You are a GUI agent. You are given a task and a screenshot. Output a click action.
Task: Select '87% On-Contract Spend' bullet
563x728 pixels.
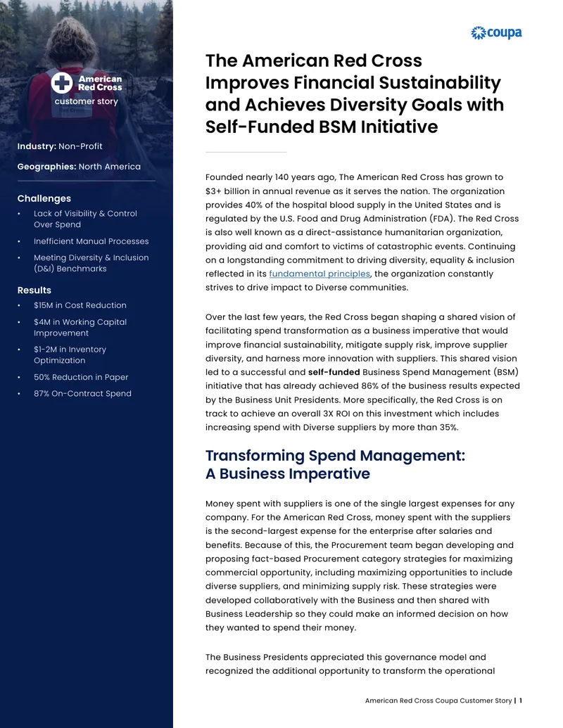[82, 394]
